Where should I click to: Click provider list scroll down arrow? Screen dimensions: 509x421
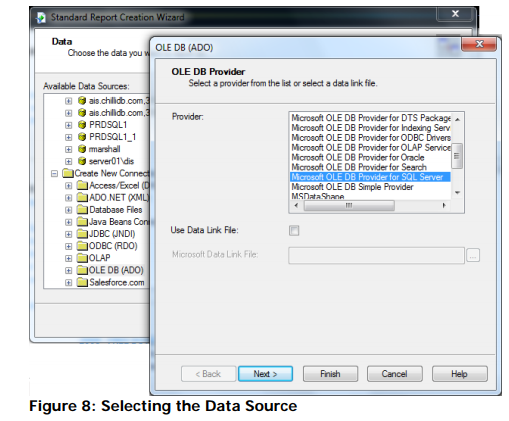[x=457, y=193]
